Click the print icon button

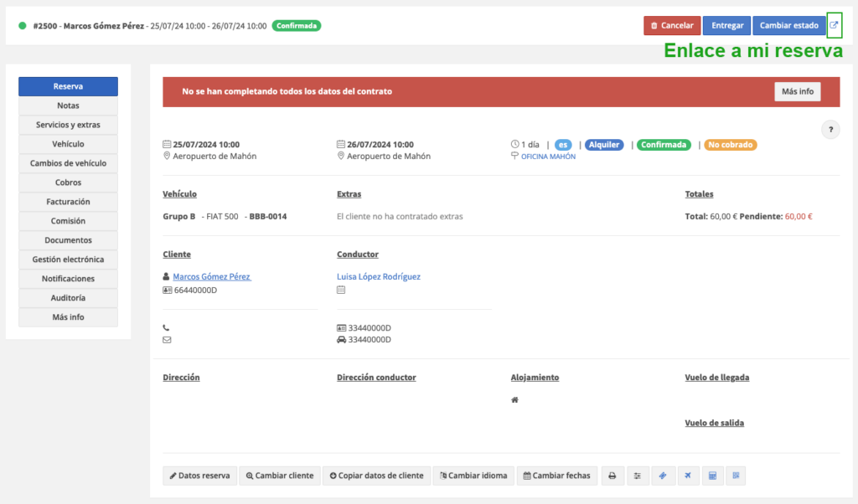(x=612, y=476)
